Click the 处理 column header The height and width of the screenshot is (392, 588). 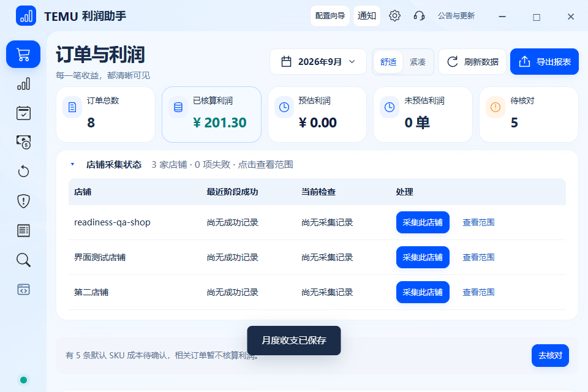click(405, 192)
